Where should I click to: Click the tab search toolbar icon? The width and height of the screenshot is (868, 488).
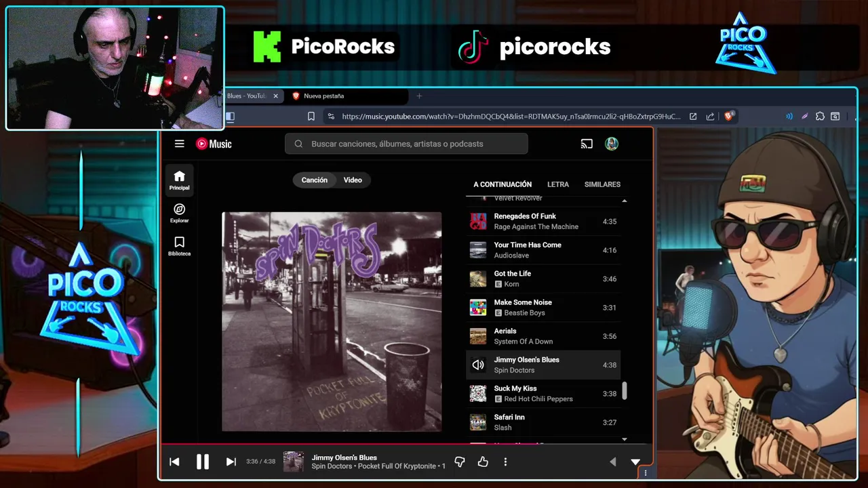pos(835,117)
